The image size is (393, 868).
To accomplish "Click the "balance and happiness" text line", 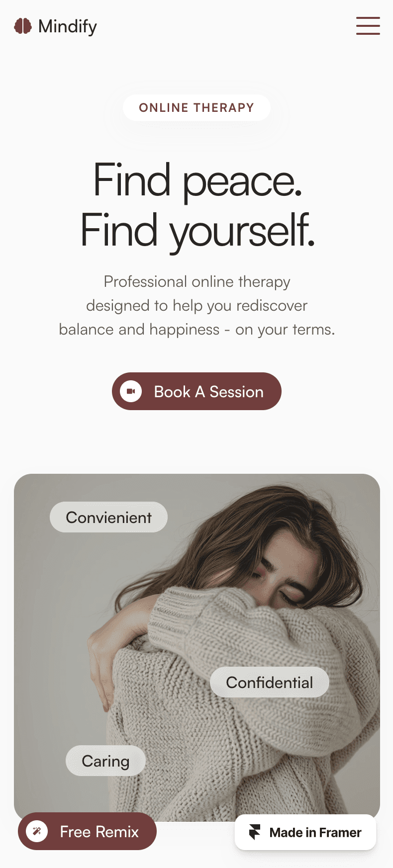I will [x=197, y=329].
